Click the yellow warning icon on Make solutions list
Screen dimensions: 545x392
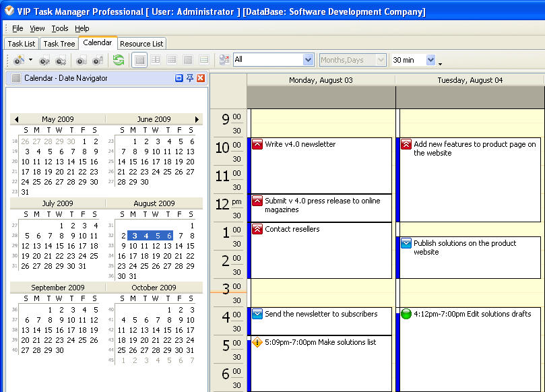click(257, 342)
